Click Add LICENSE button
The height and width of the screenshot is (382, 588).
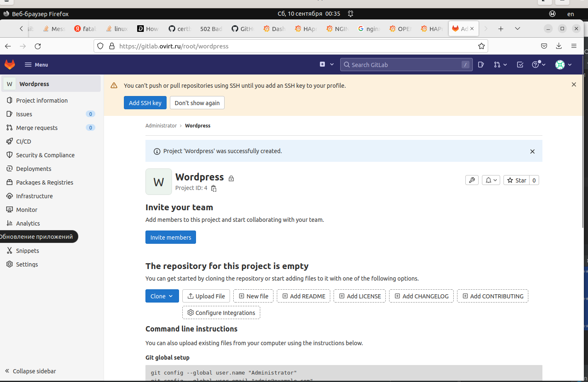(360, 296)
